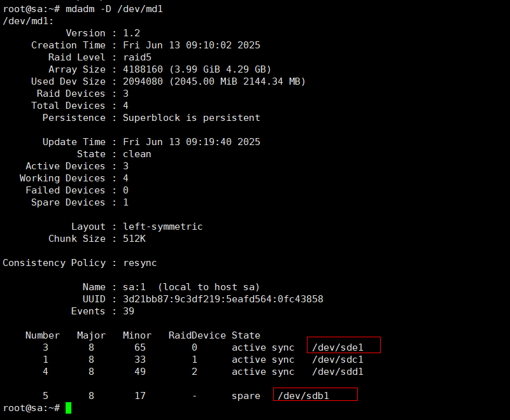This screenshot has height=420, width=510.
Task: Click Array Size value '4188160 (3.99 GiB 4.29 GB)'
Action: (197, 69)
